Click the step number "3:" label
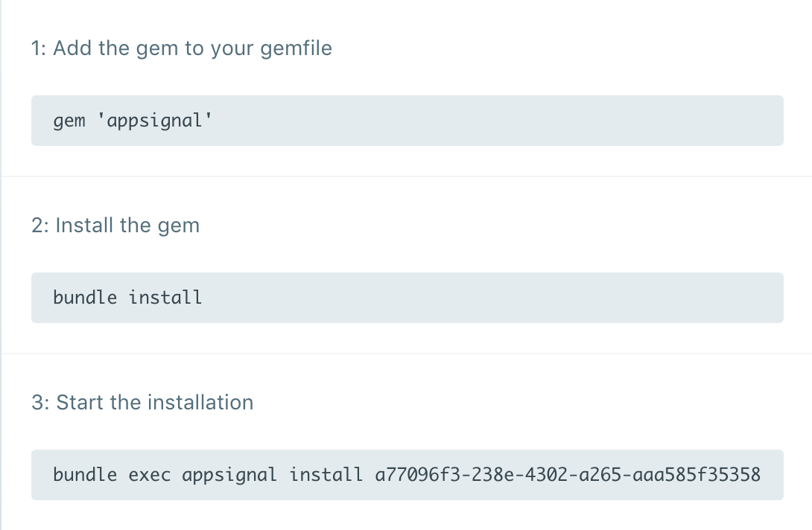 tap(40, 403)
